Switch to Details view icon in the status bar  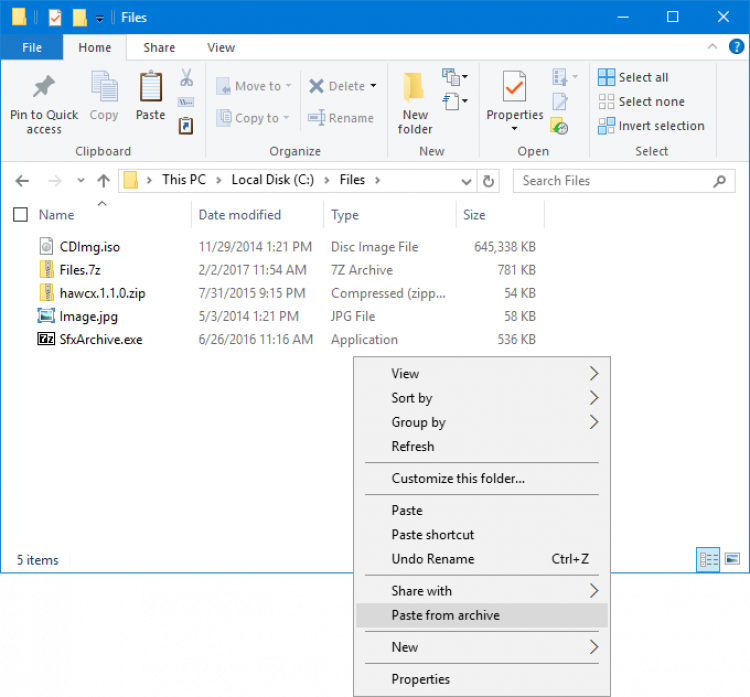click(708, 559)
